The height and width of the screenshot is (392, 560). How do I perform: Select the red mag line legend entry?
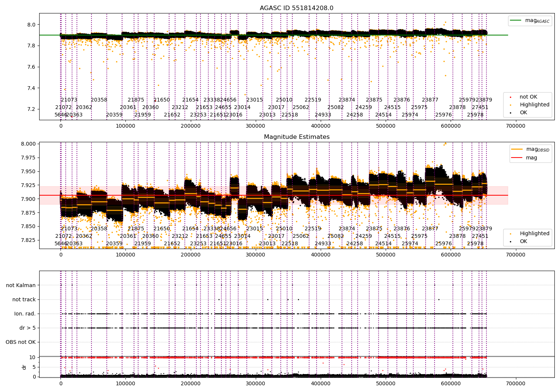point(524,158)
